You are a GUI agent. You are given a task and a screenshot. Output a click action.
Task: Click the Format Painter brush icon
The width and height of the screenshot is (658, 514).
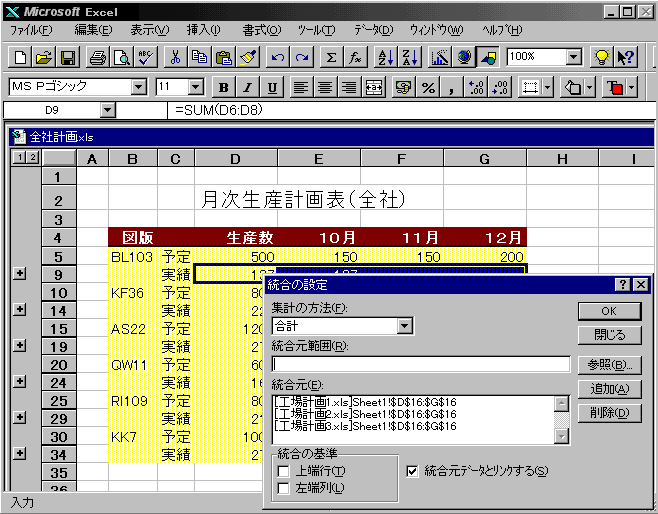248,58
